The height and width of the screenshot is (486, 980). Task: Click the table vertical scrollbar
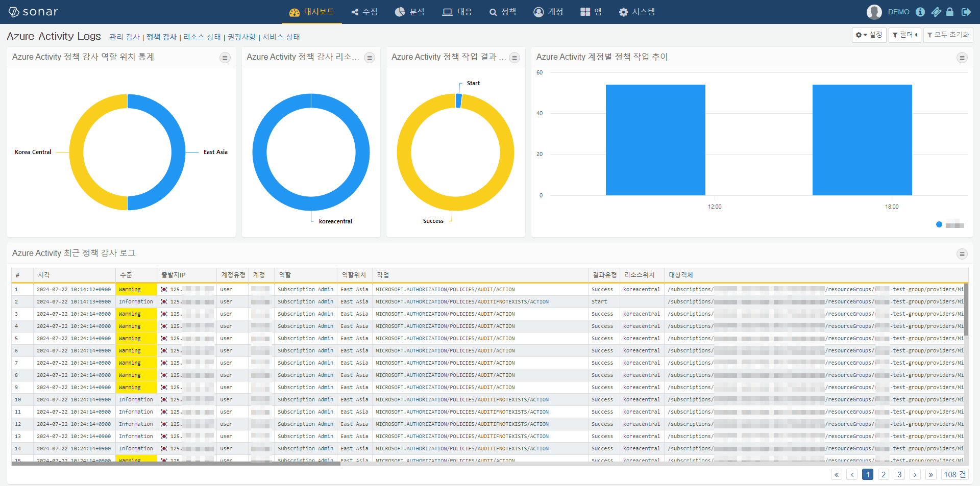tap(966, 309)
